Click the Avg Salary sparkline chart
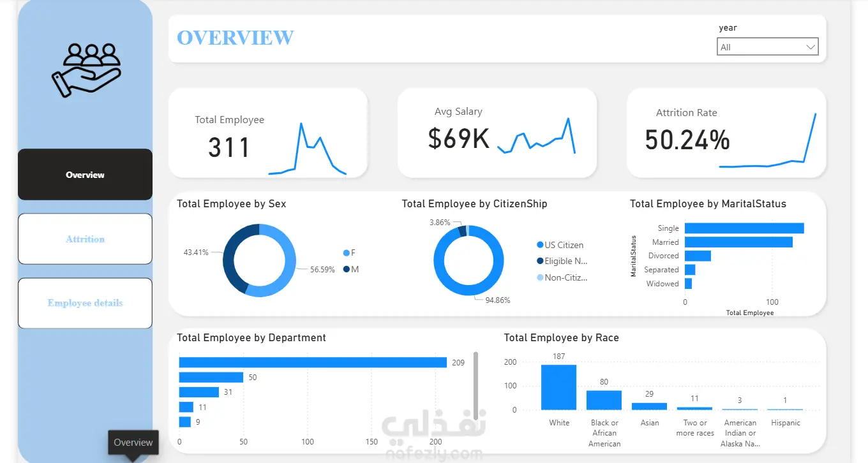 click(x=536, y=136)
